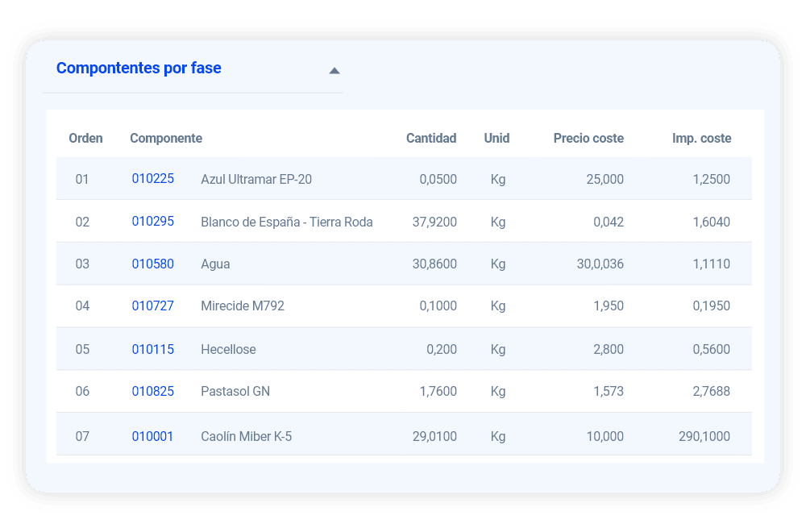The height and width of the screenshot is (532, 806).
Task: Collapse the Compontentes por fase section
Action: click(x=334, y=71)
